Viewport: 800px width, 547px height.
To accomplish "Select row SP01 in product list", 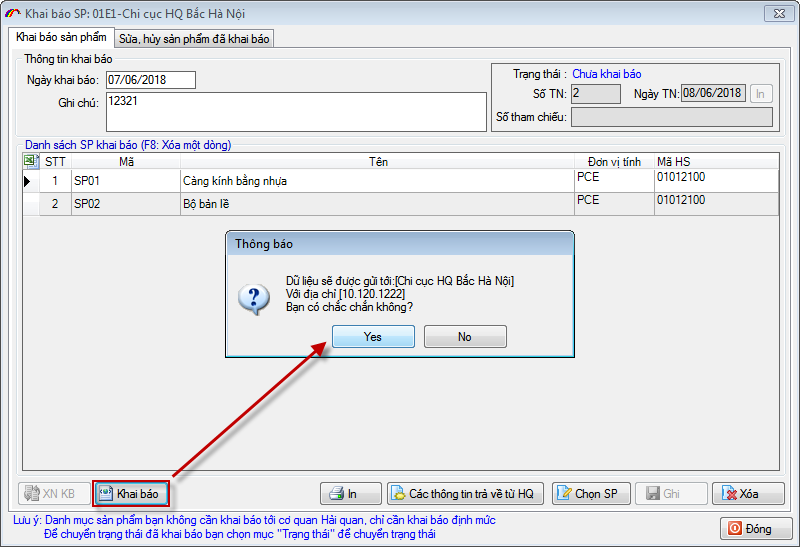I will coord(125,181).
